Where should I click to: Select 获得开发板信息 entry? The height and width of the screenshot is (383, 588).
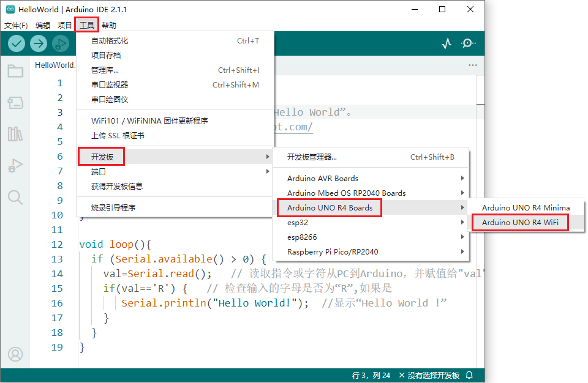click(x=175, y=186)
